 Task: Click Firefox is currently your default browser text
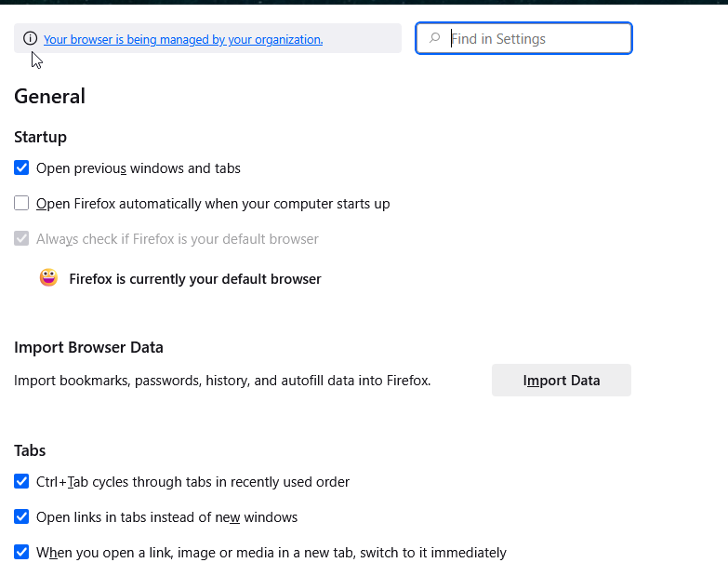click(195, 279)
